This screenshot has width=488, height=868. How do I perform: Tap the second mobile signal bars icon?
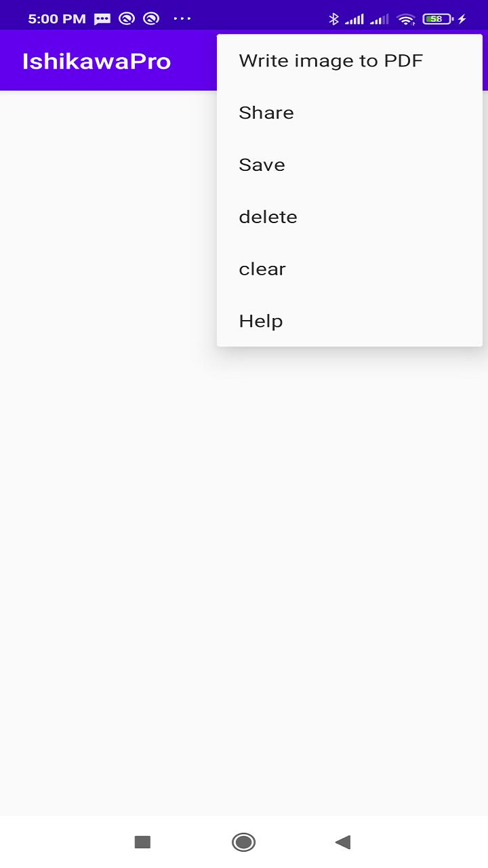380,19
